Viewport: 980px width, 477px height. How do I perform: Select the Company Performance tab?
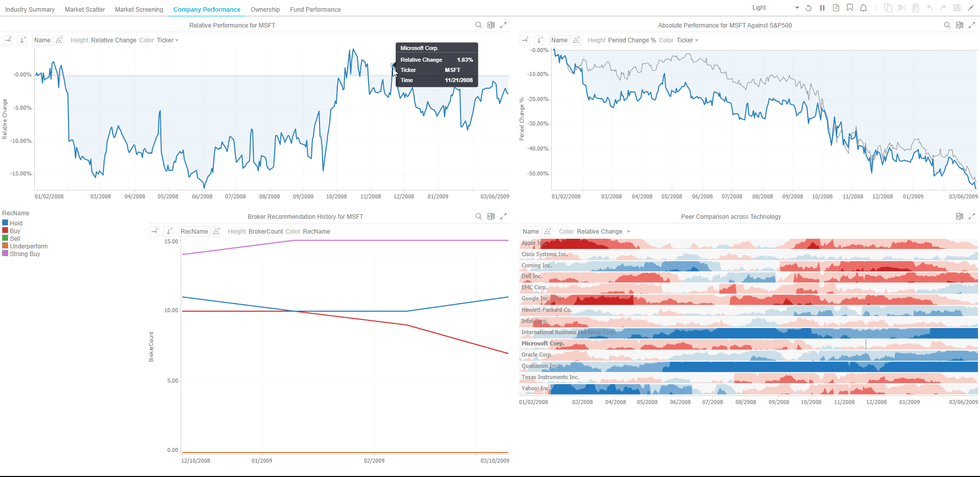[x=207, y=10]
